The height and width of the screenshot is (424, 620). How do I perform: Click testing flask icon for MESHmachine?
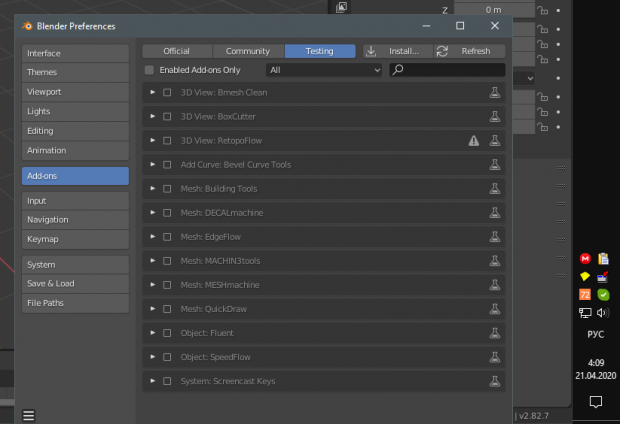click(x=495, y=285)
